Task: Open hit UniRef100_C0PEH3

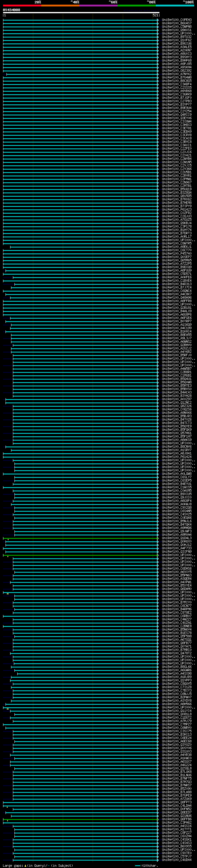Action: [x=177, y=20]
